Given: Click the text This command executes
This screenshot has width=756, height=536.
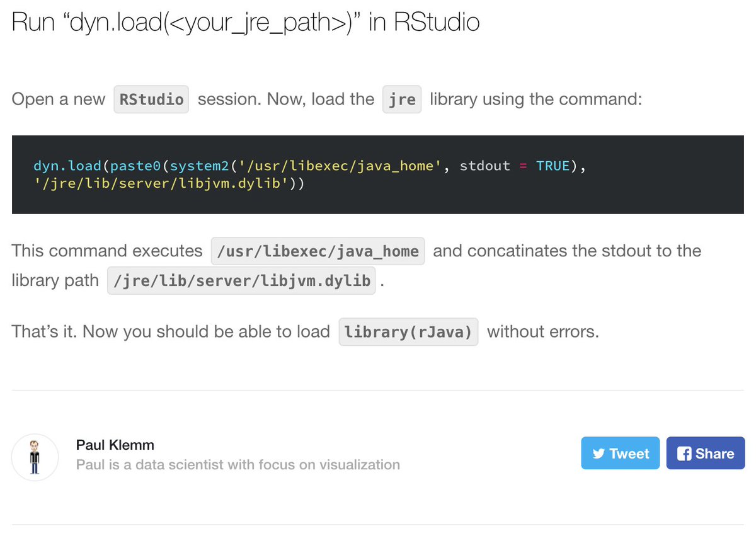Looking at the screenshot, I should (107, 251).
